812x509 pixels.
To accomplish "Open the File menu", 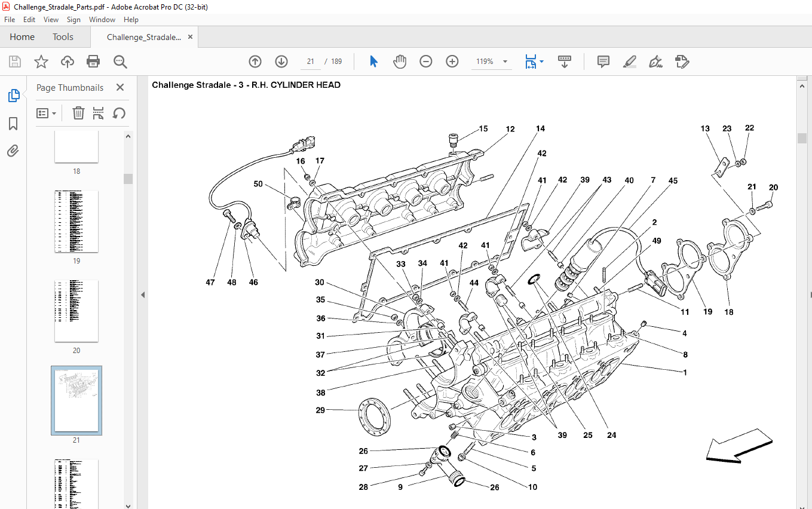I will pyautogui.click(x=10, y=20).
